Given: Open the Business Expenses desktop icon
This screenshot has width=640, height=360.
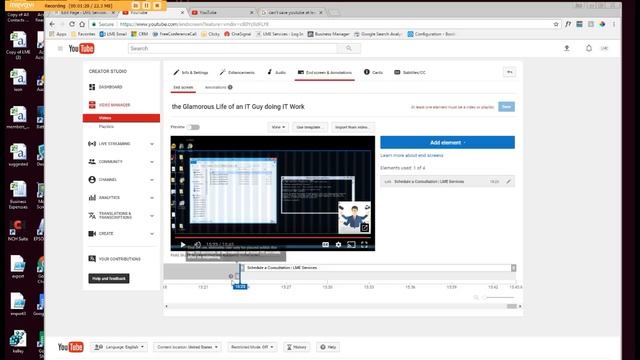Looking at the screenshot, I should 18,194.
